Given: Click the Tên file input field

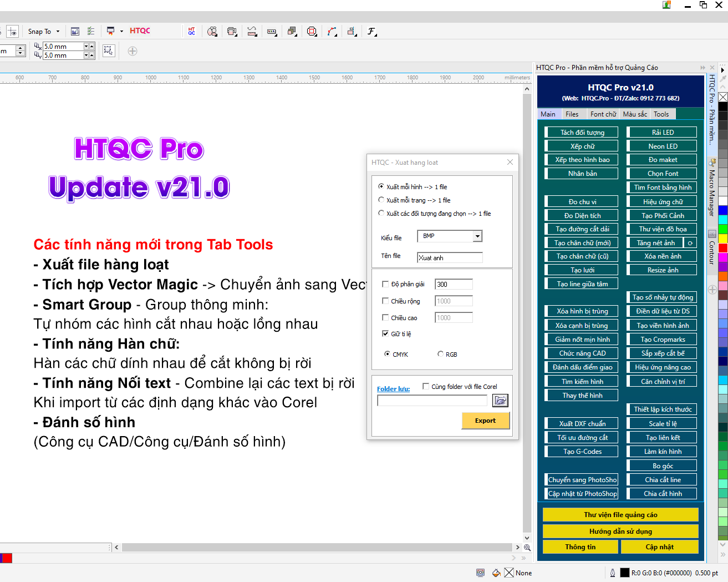Looking at the screenshot, I should pyautogui.click(x=450, y=257).
